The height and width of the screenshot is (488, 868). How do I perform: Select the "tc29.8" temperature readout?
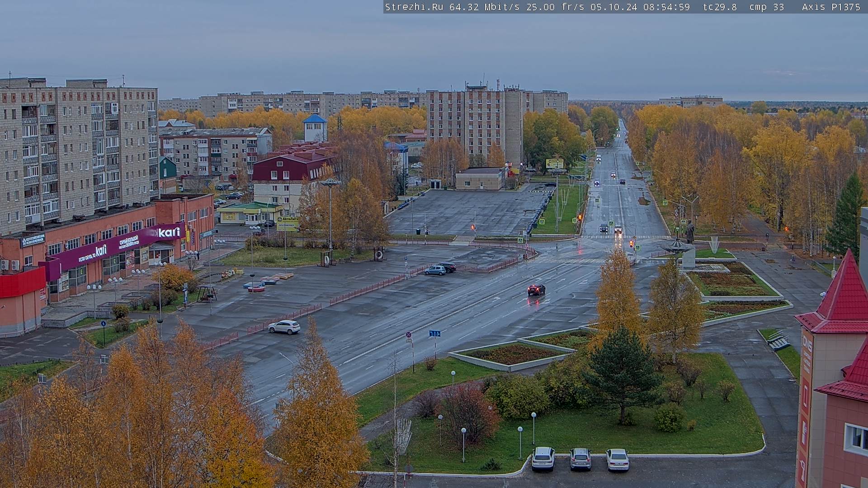[720, 7]
